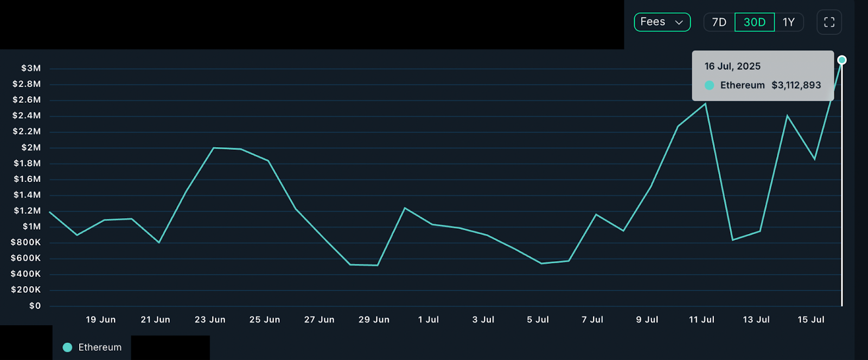
Task: Click the $2M y-axis label
Action: coord(31,148)
